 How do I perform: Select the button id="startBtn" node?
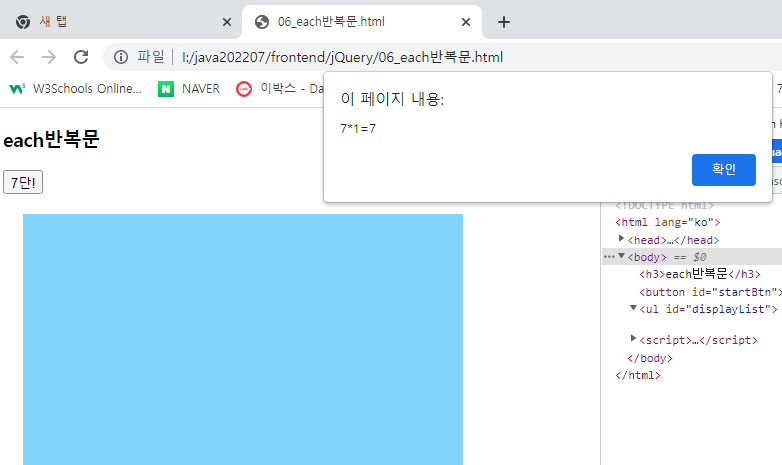pos(710,292)
